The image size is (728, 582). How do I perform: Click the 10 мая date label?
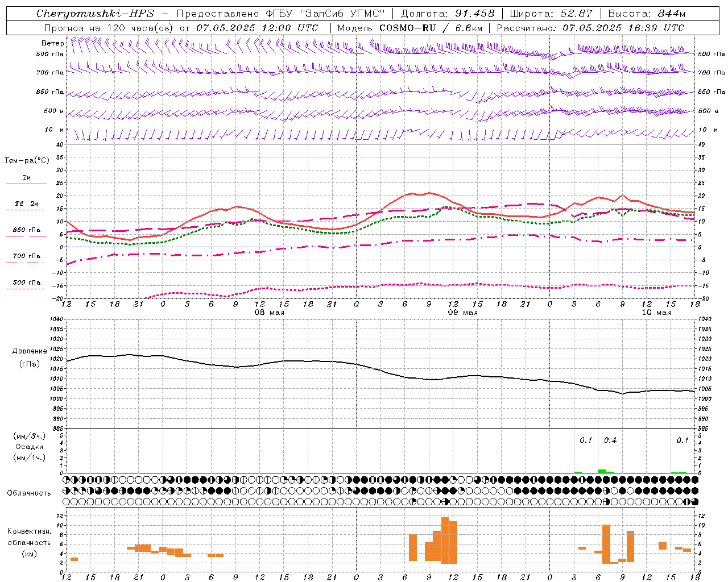(656, 313)
